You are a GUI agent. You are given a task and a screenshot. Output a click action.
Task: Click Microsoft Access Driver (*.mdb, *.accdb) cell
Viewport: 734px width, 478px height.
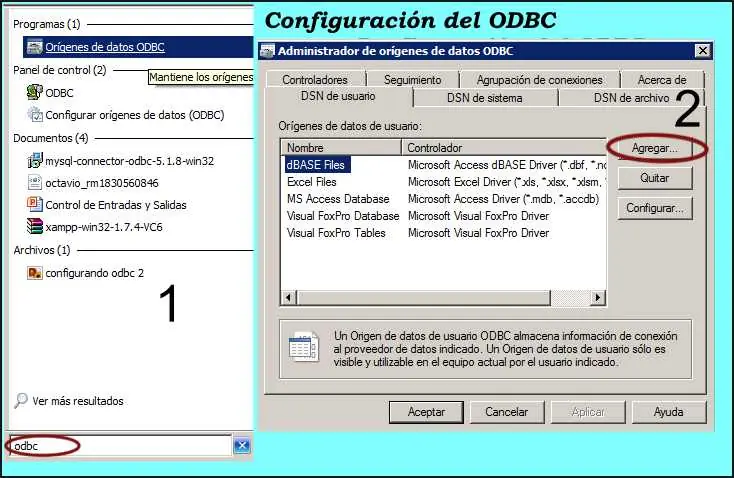(x=504, y=199)
